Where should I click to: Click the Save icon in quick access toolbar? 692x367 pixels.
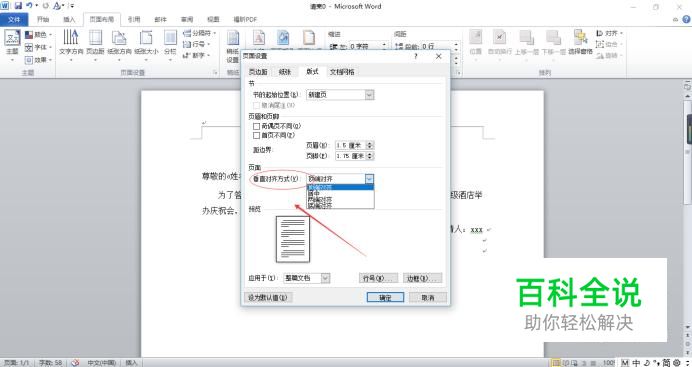18,6
